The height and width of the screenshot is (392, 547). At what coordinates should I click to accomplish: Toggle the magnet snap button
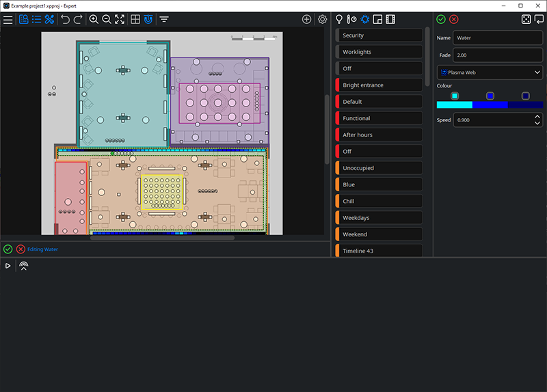[148, 20]
